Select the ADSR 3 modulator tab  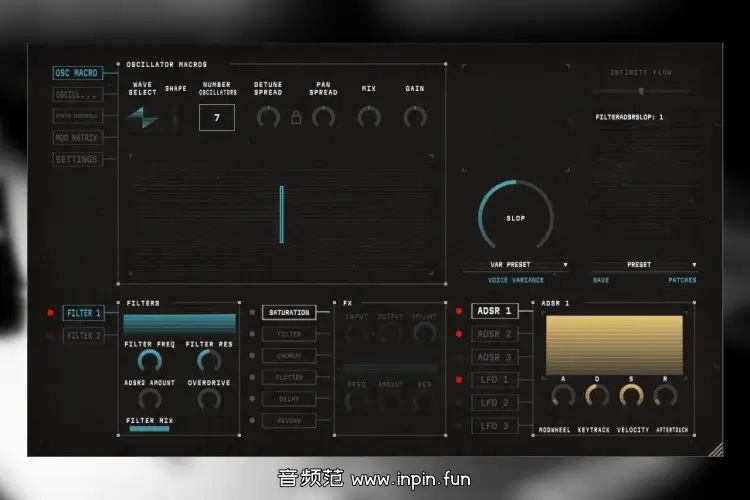click(495, 357)
